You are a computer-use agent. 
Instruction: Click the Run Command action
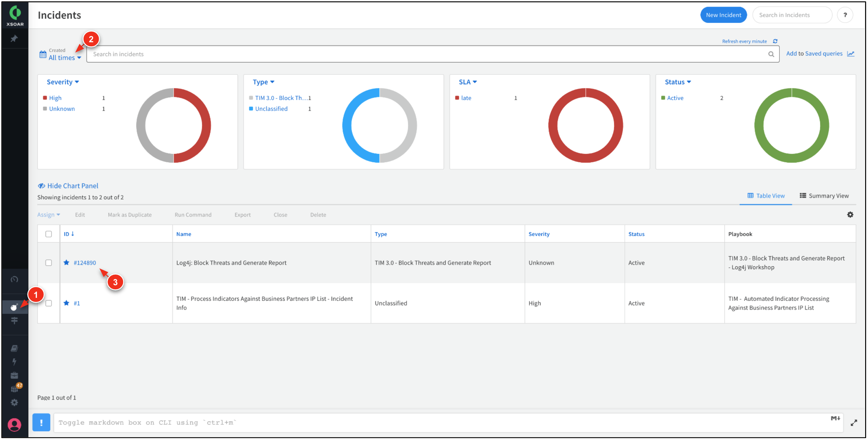[193, 215]
